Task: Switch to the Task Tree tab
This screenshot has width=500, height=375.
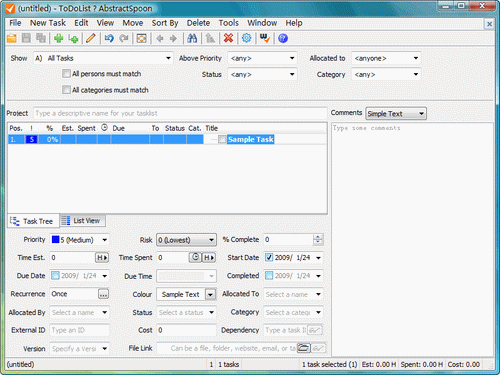Action: click(33, 221)
